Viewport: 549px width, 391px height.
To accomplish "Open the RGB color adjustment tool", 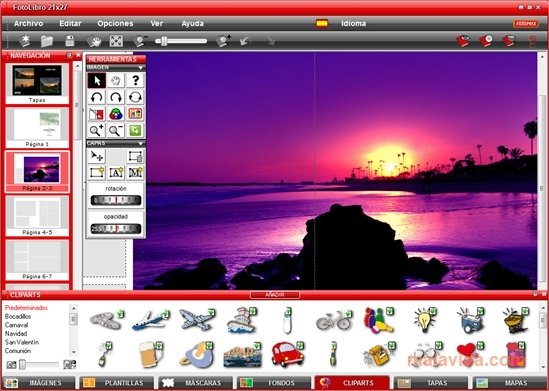I will click(116, 114).
